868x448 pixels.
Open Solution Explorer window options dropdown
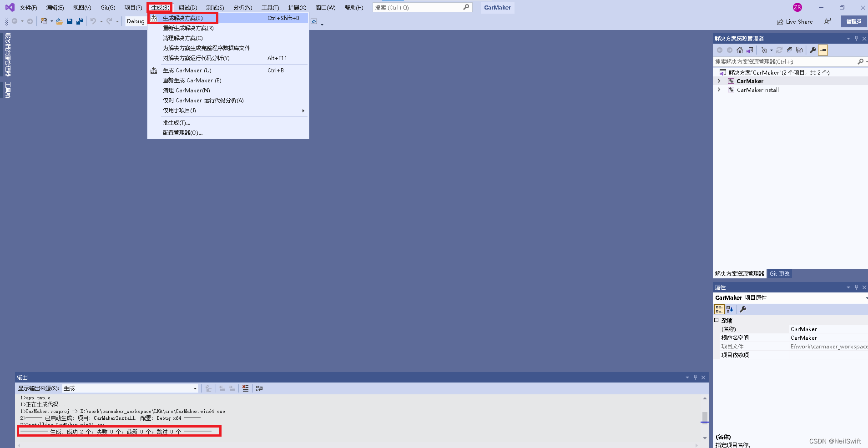[x=848, y=39]
